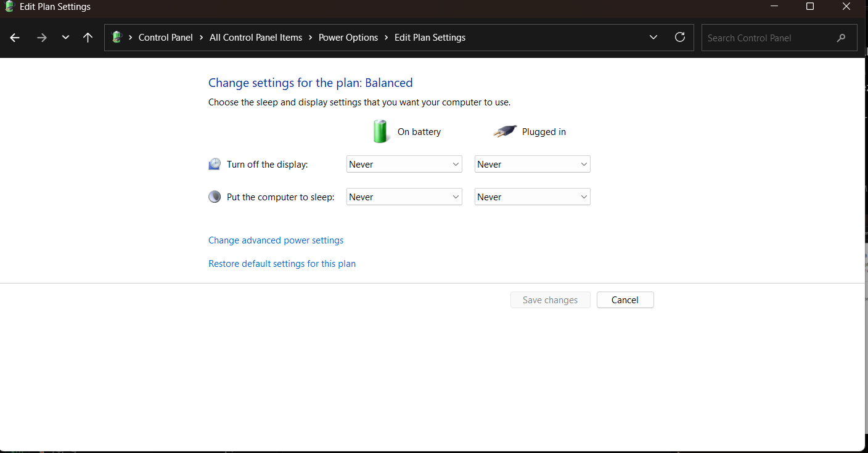Open the recent locations chevron
The height and width of the screenshot is (453, 868).
[65, 38]
